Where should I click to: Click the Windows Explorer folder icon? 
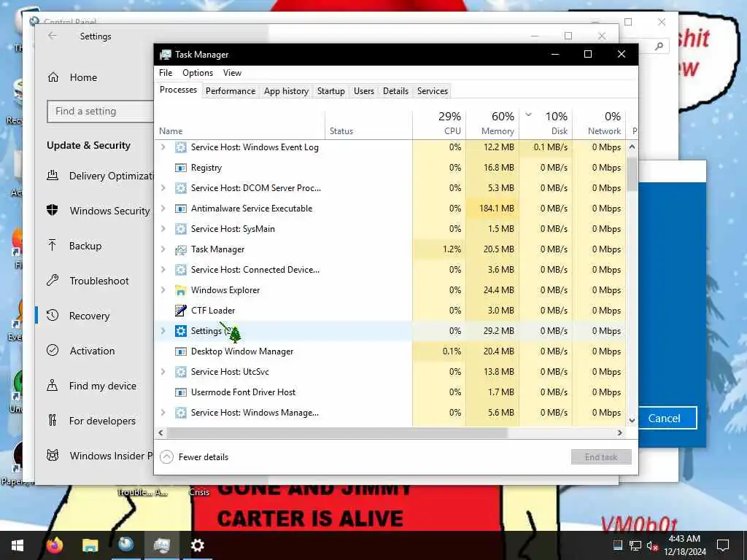click(181, 290)
